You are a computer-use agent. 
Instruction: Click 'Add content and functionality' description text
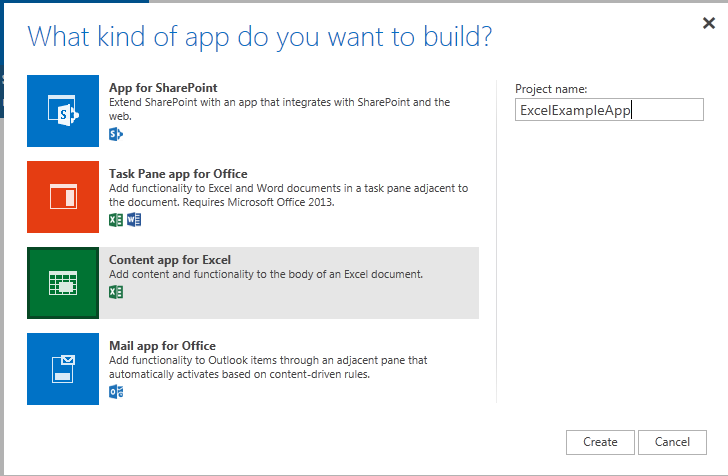click(x=266, y=274)
